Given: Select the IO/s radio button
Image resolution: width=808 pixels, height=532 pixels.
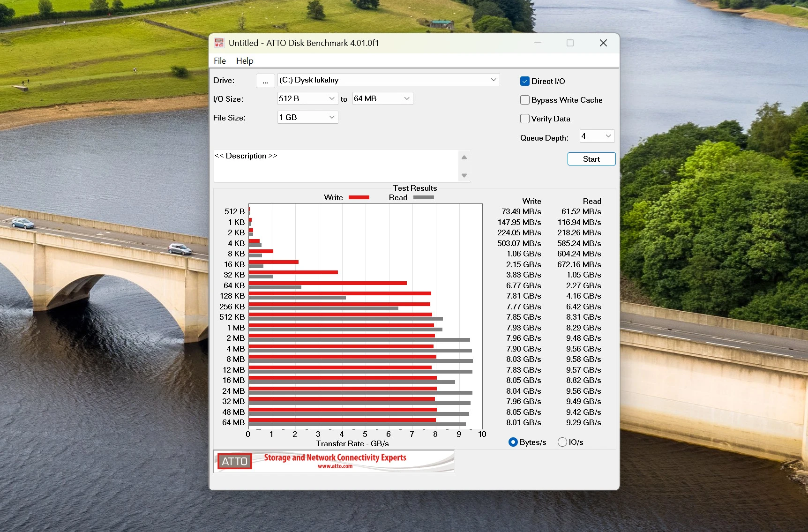Looking at the screenshot, I should pyautogui.click(x=562, y=442).
